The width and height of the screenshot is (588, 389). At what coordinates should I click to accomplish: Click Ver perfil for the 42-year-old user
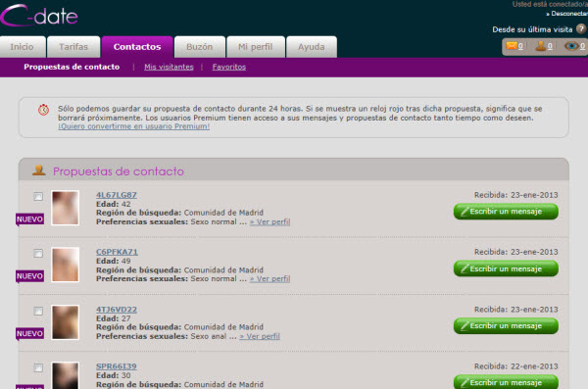coord(270,221)
